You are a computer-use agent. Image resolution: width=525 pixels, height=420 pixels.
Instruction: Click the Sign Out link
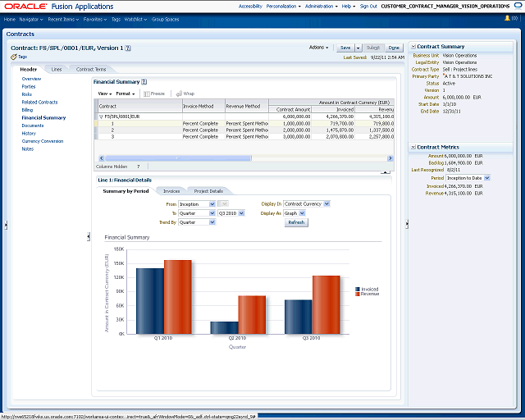point(368,6)
